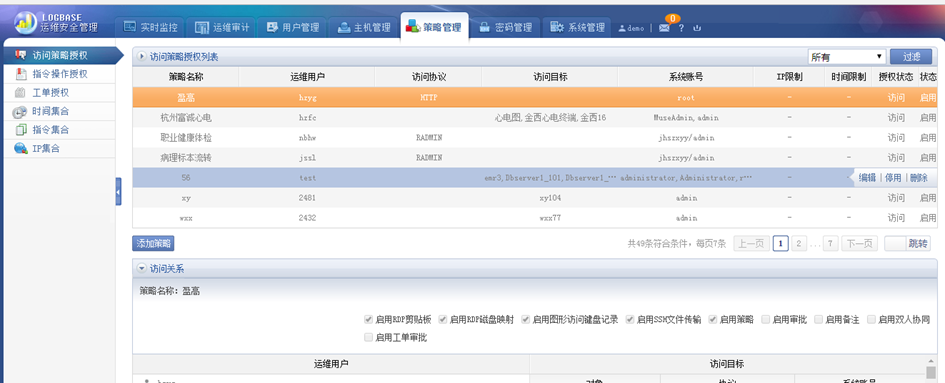
Task: Select the 职业健康体检 policy row
Action: (535, 138)
